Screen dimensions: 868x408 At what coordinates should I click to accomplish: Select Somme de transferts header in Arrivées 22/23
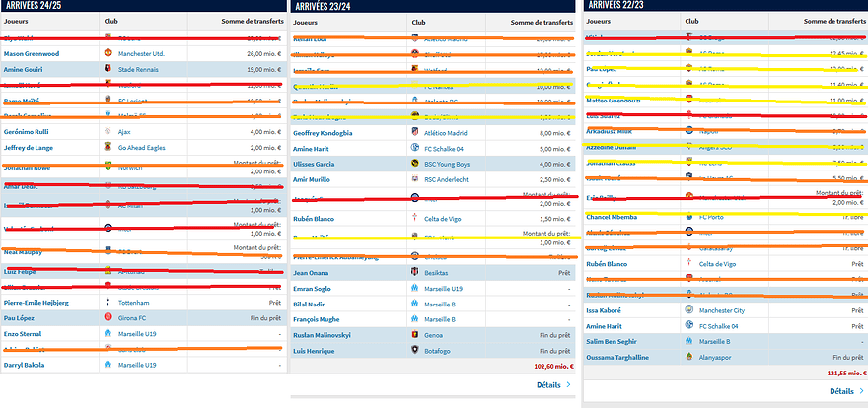[x=834, y=21]
